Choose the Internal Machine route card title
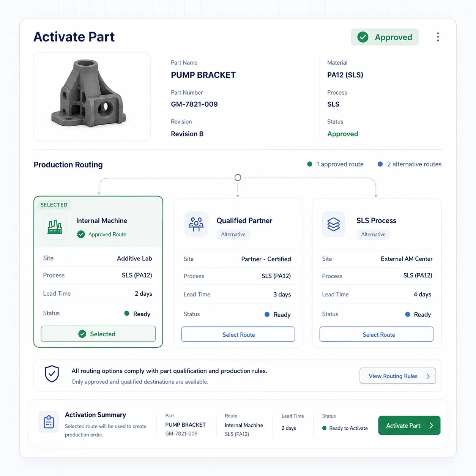The image size is (476, 476). [102, 221]
